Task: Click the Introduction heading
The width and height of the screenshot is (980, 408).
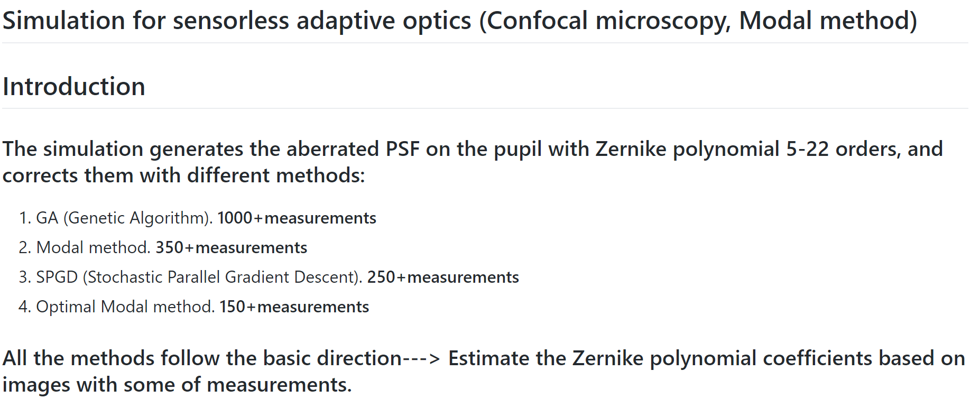Action: tap(73, 86)
